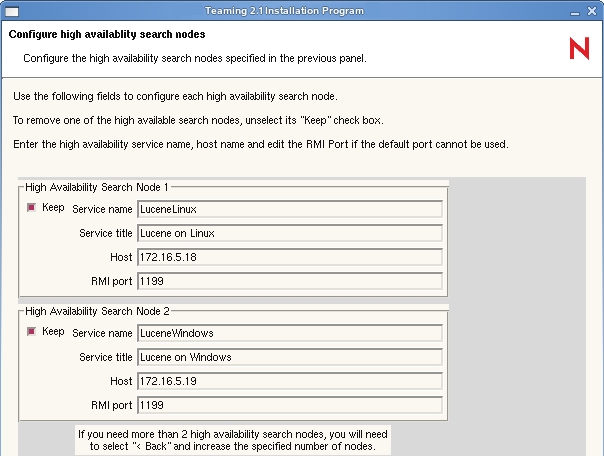
Task: Click the Service title field 'Lucene on Linux'
Action: (290, 233)
